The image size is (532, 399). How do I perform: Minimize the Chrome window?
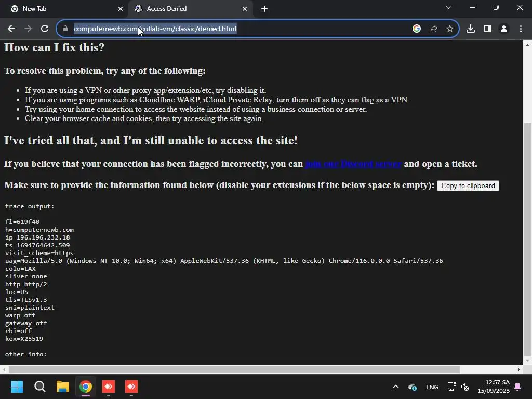[x=472, y=7]
